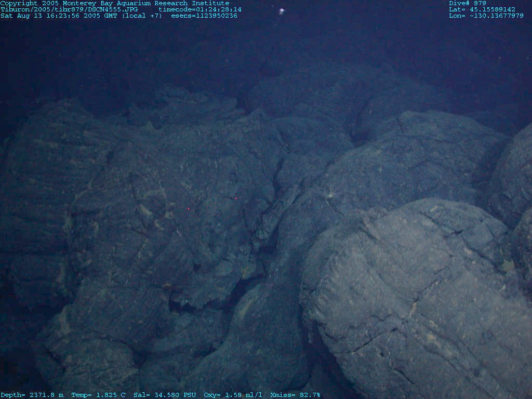
Task: Click the Xmiss= 82.7% readout
Action: pyautogui.click(x=295, y=395)
